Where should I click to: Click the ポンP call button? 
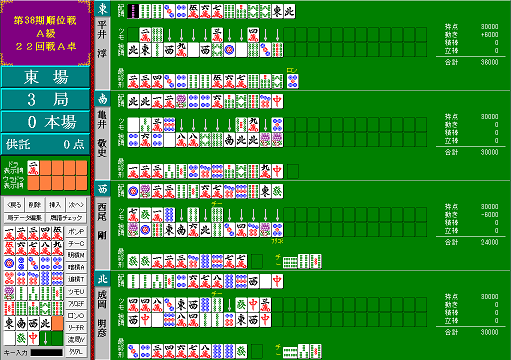click(x=76, y=232)
